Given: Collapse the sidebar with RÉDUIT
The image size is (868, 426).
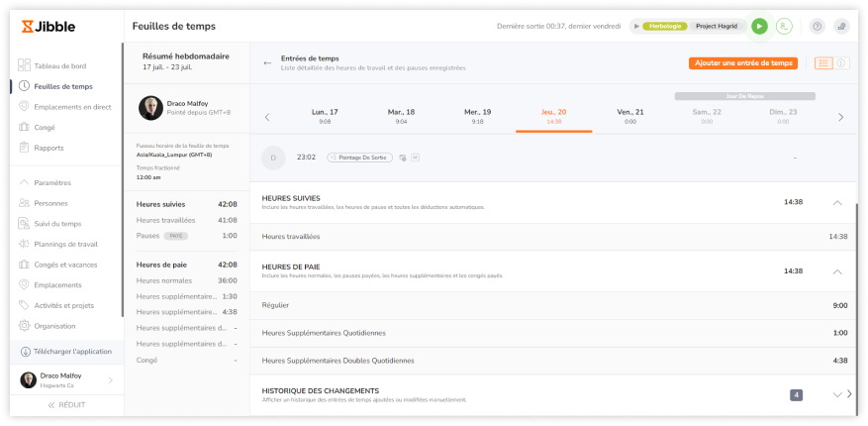Looking at the screenshot, I should tap(66, 405).
